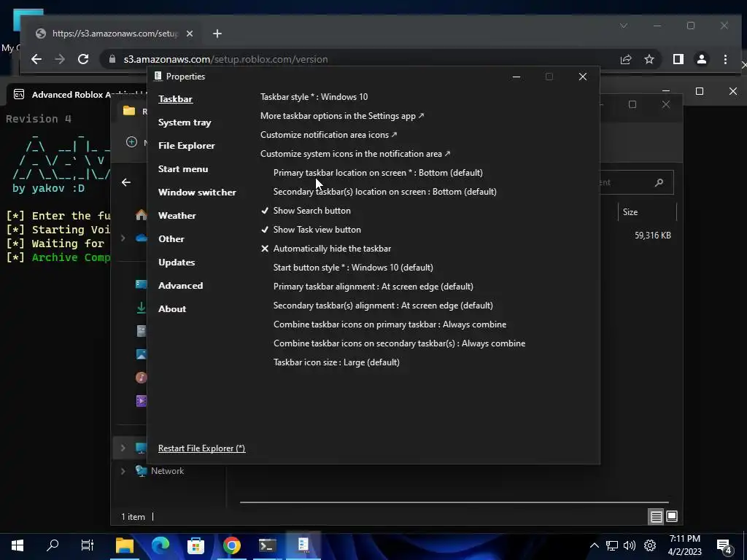Screen dimensions: 747x560
Task: Open Customize system icons in notification area
Action: (x=355, y=154)
